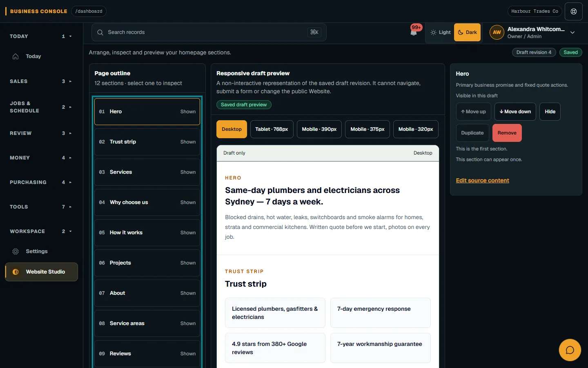Open the chat bubble floating button
The height and width of the screenshot is (368, 588).
click(x=570, y=350)
